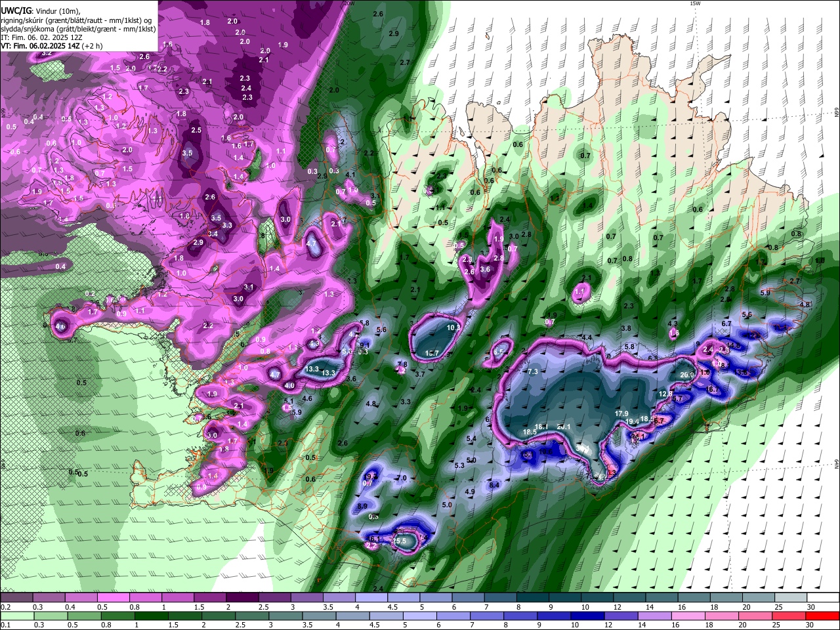Click the 15W longitude label
Viewport: 840px width, 630px height.
(695, 3)
